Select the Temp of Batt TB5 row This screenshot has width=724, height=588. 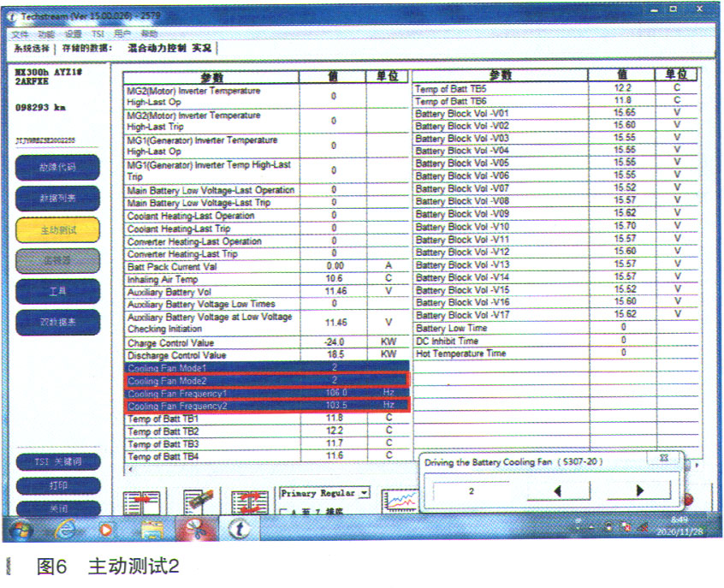point(554,89)
